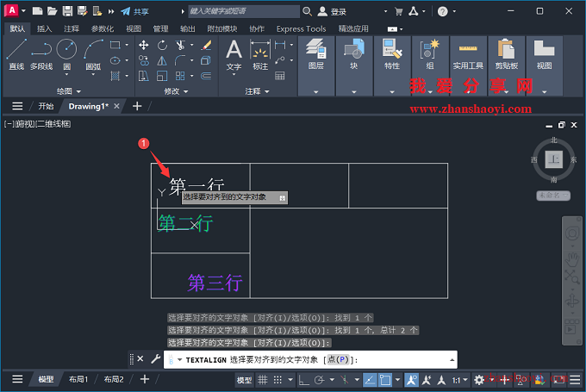The image size is (586, 392).
Task: Select the Polyline (多段线) tool
Action: click(41, 54)
